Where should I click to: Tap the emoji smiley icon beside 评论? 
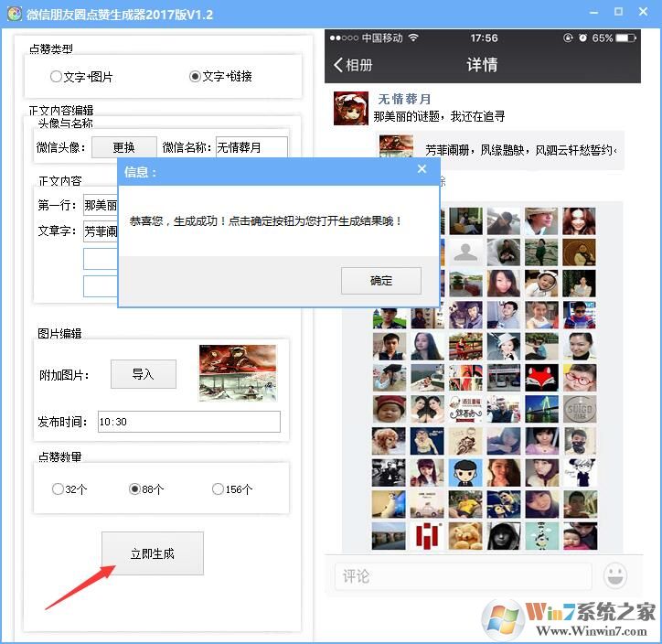click(x=615, y=575)
